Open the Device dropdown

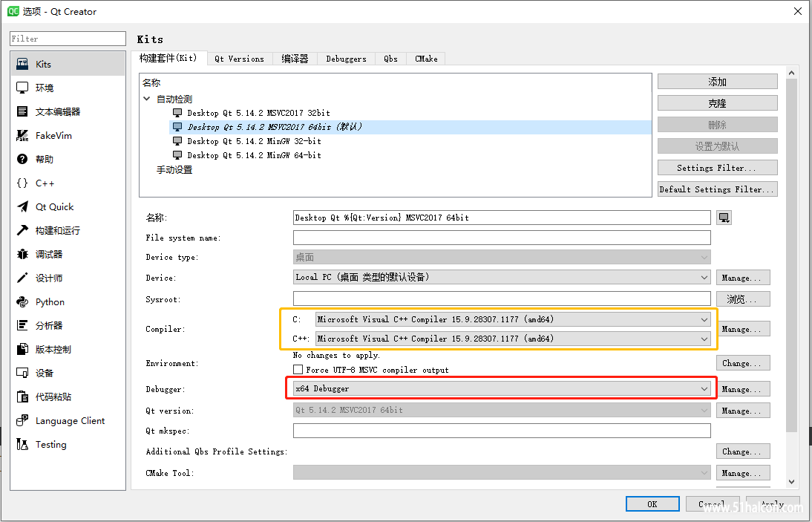pyautogui.click(x=502, y=278)
